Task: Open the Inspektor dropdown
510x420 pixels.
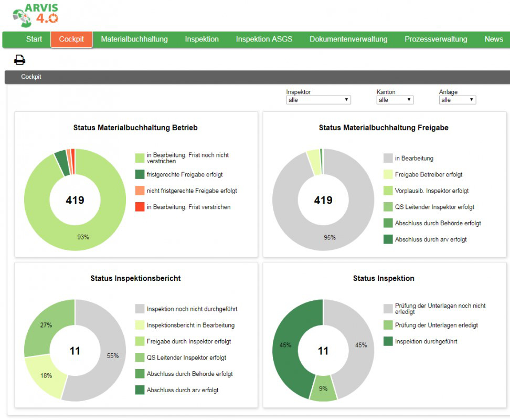Action: point(318,100)
